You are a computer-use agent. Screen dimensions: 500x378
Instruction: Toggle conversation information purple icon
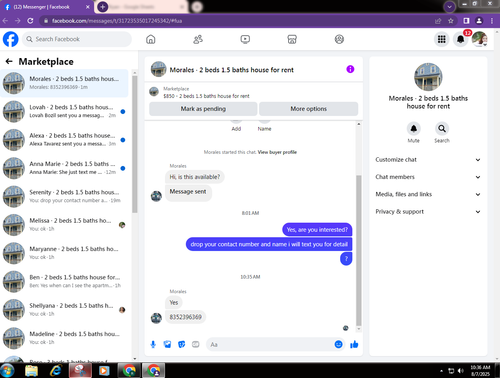click(x=350, y=69)
